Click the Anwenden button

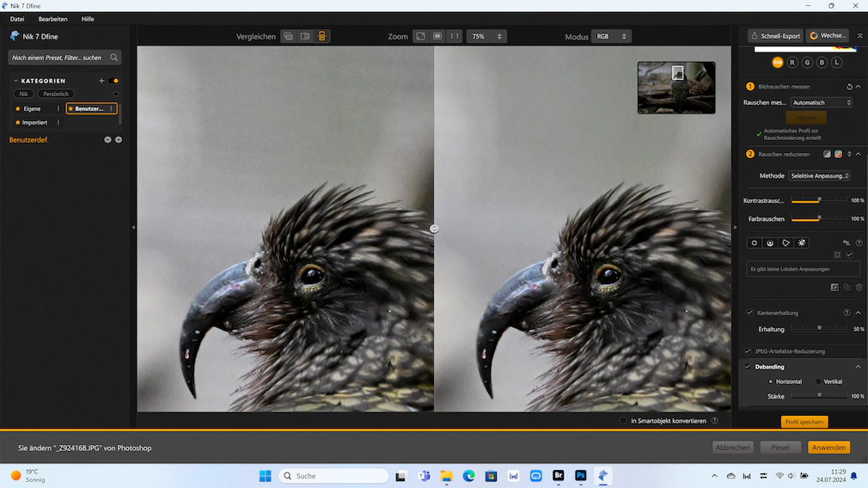[x=828, y=448]
